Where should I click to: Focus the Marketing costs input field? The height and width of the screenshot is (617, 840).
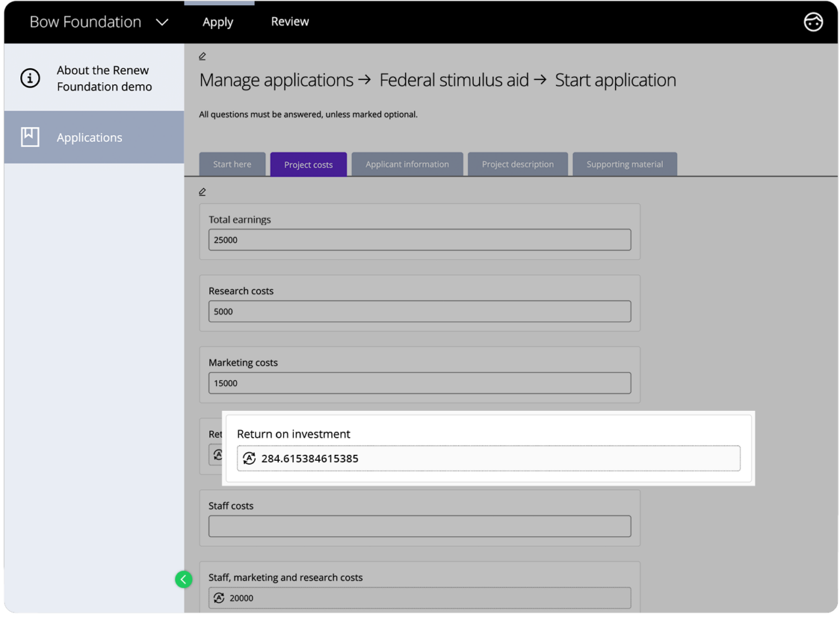(420, 383)
